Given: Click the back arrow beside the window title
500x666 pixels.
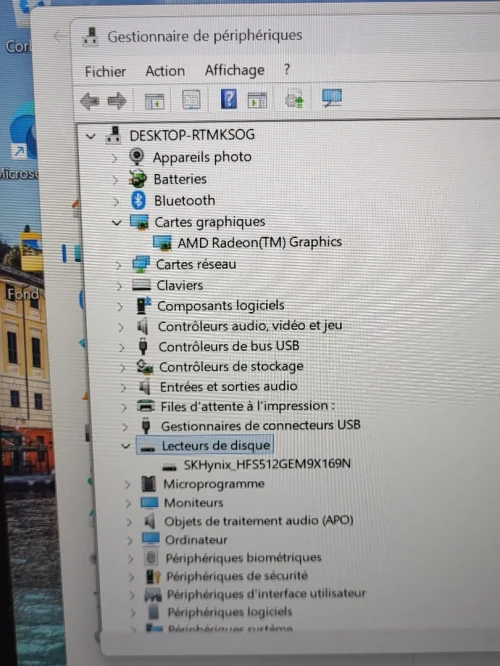Looking at the screenshot, I should tap(58, 37).
